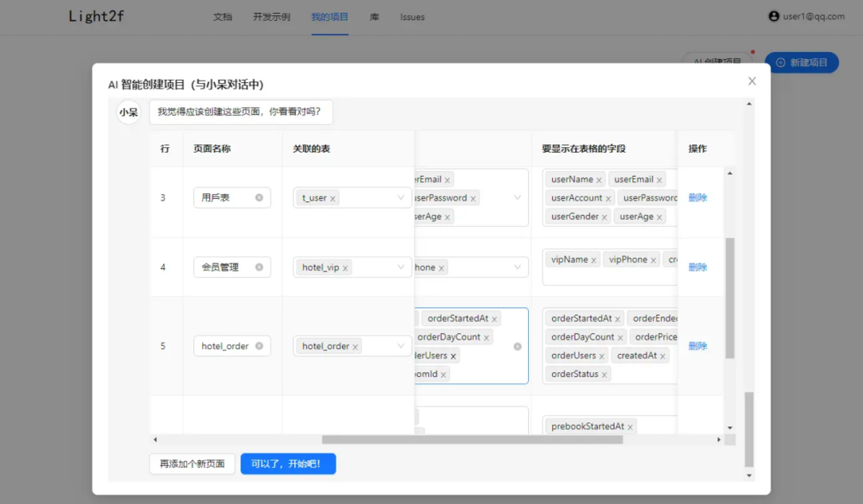Click the user avatar icon next to user1@qq.com
The height and width of the screenshot is (504, 863).
[x=772, y=16]
